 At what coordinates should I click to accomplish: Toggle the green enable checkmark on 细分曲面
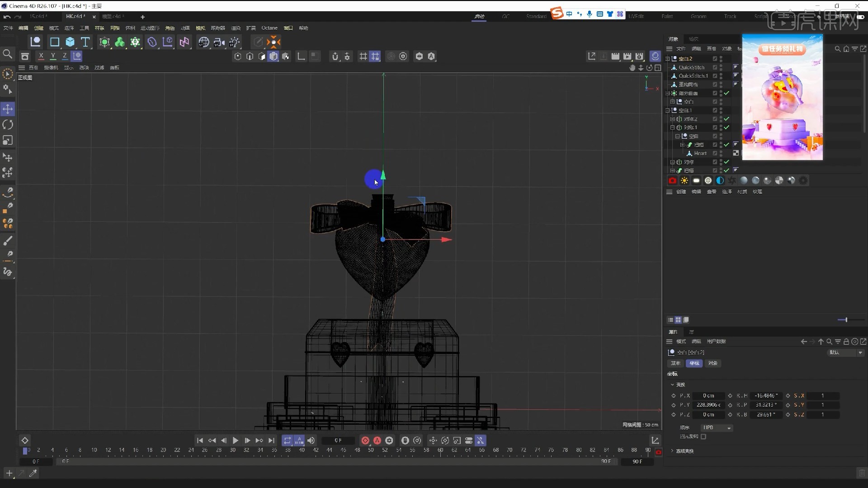(x=727, y=93)
